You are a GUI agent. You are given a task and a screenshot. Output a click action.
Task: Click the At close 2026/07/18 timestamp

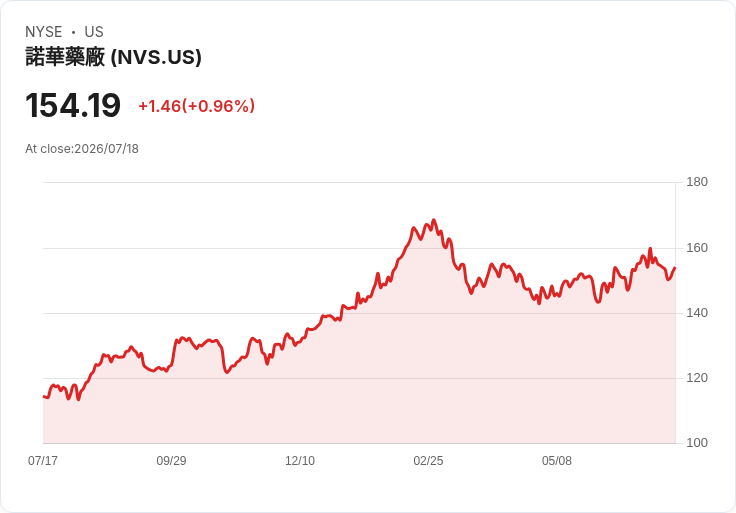[82, 149]
